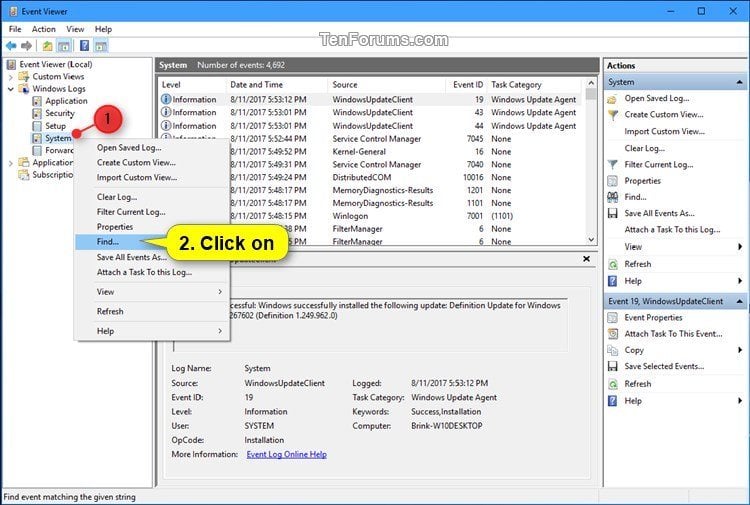
Task: Expand the Custom Views tree node
Action: pos(11,77)
